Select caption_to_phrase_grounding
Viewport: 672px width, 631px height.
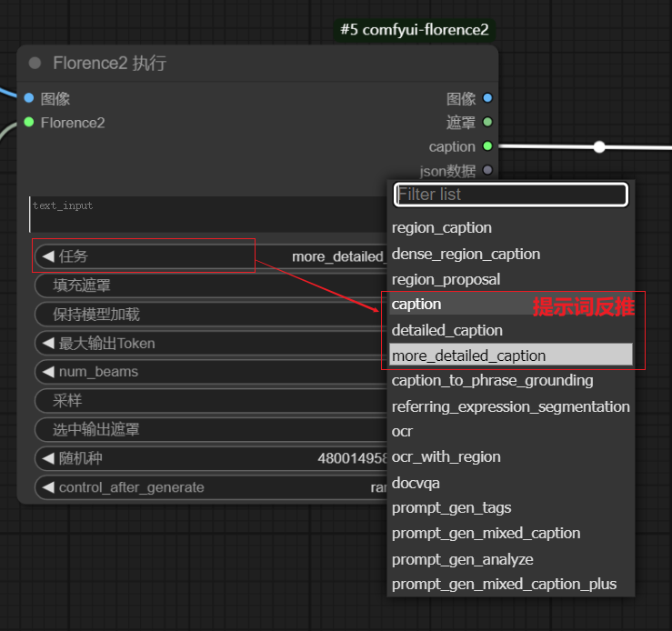(510, 380)
